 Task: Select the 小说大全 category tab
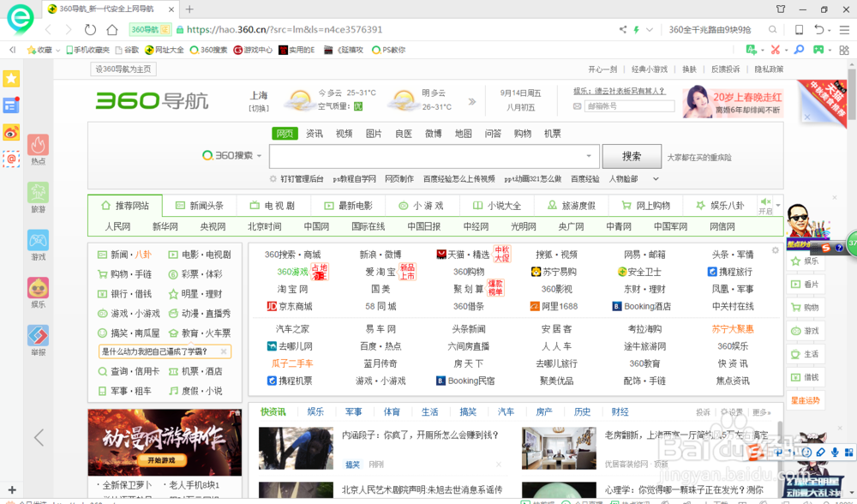[497, 206]
